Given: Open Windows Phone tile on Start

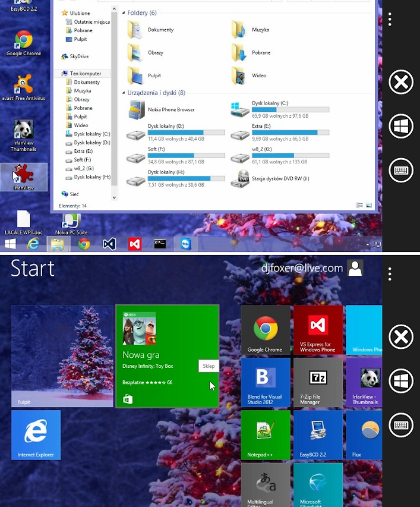Looking at the screenshot, I should (x=364, y=330).
